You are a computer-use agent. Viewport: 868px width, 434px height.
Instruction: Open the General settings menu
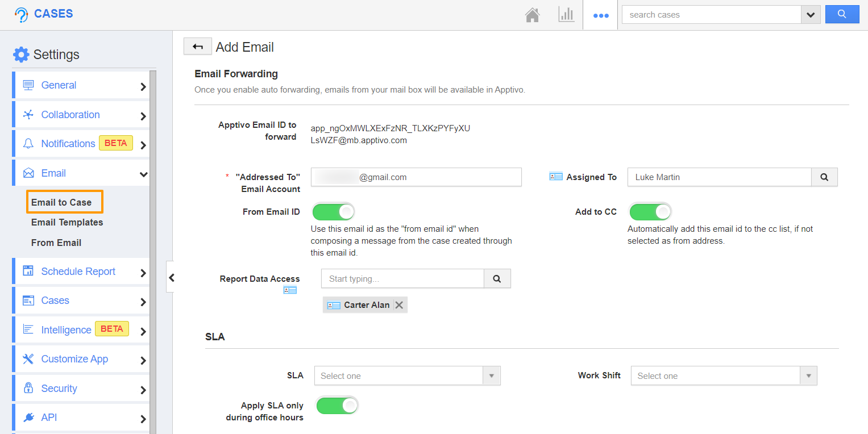pos(81,85)
